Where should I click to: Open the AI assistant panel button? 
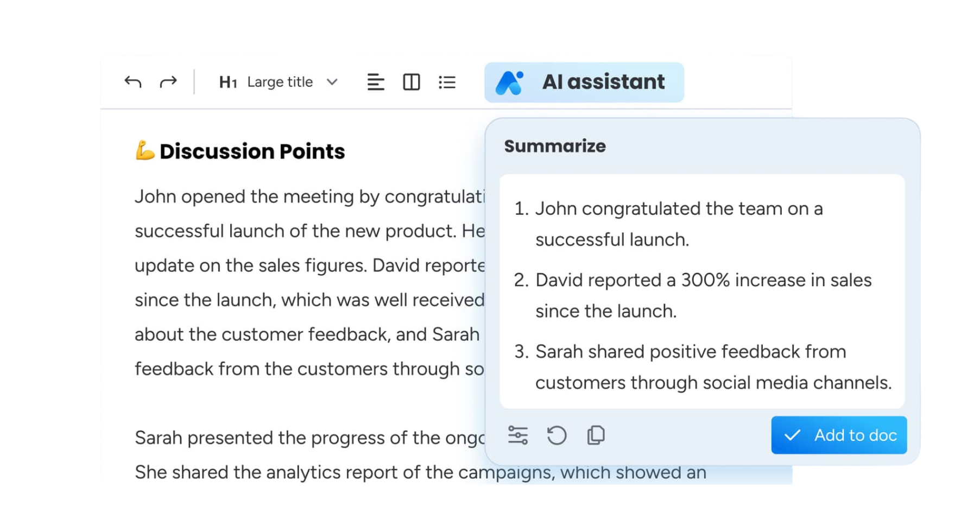603,82
